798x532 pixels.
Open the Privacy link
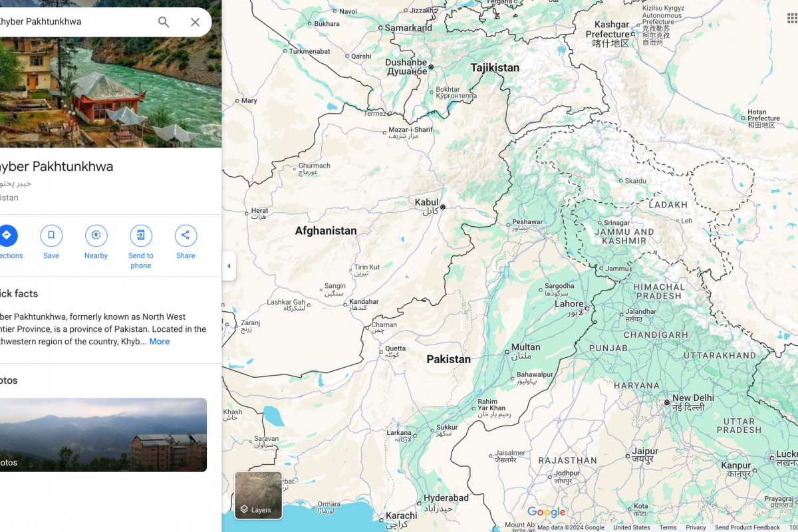click(x=696, y=527)
